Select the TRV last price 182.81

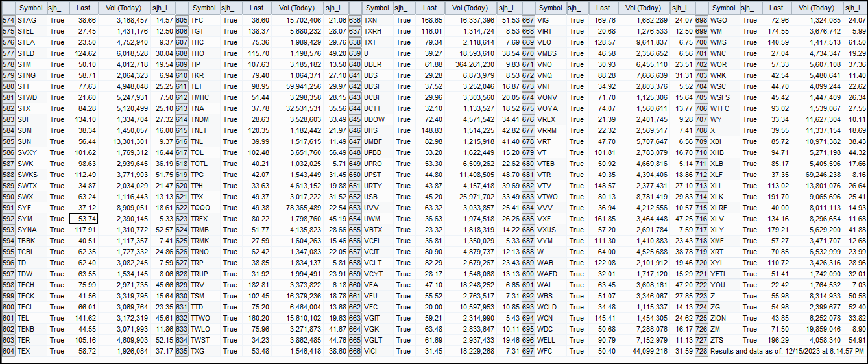tap(258, 285)
